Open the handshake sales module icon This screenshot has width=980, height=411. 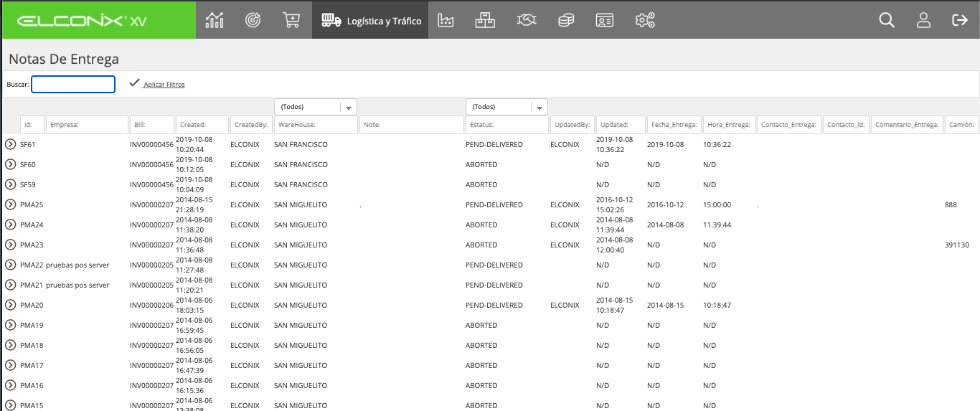point(527,20)
